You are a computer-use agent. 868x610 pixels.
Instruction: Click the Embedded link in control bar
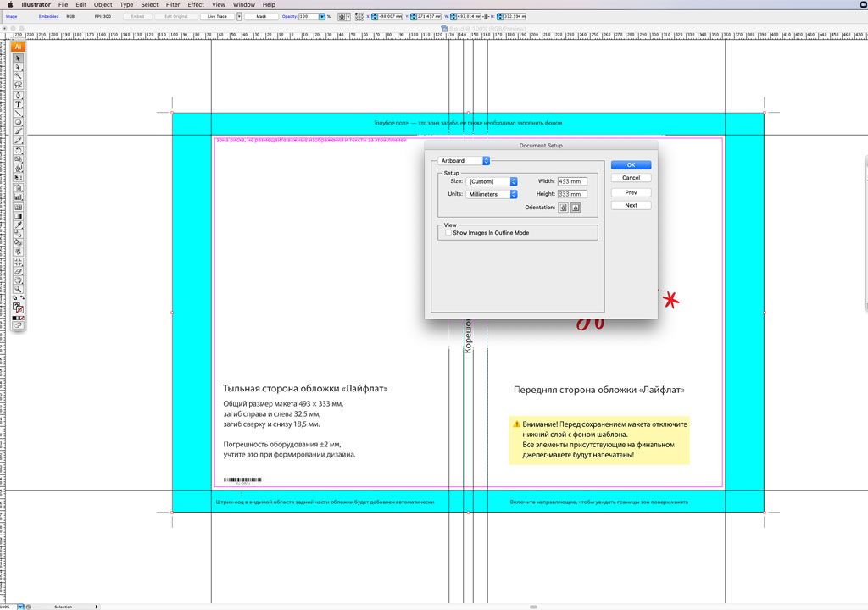pos(48,17)
